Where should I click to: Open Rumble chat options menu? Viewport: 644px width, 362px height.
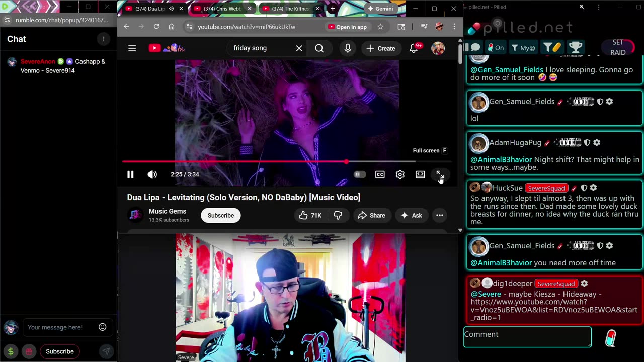click(x=104, y=39)
